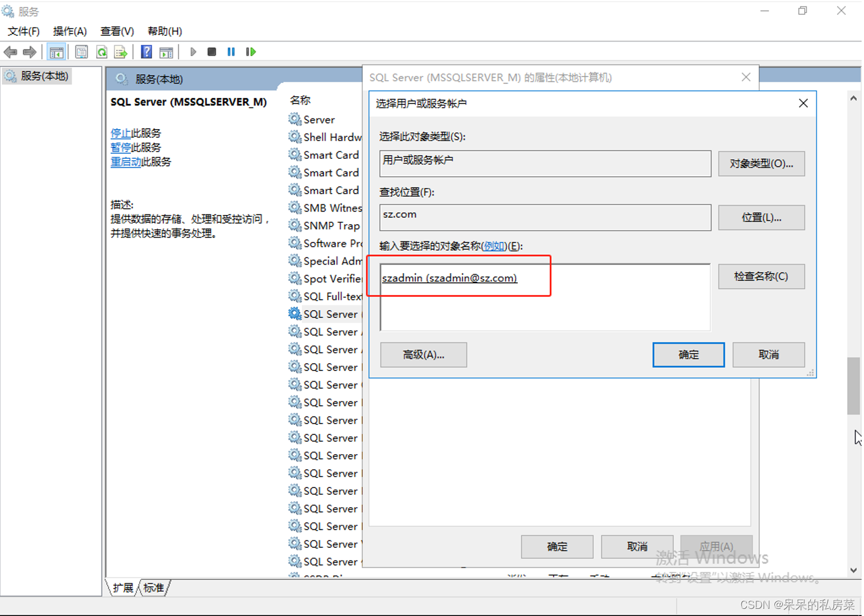Screen dimensions: 864x616
Task: Select Services (Local) node in left tree
Action: 37,76
